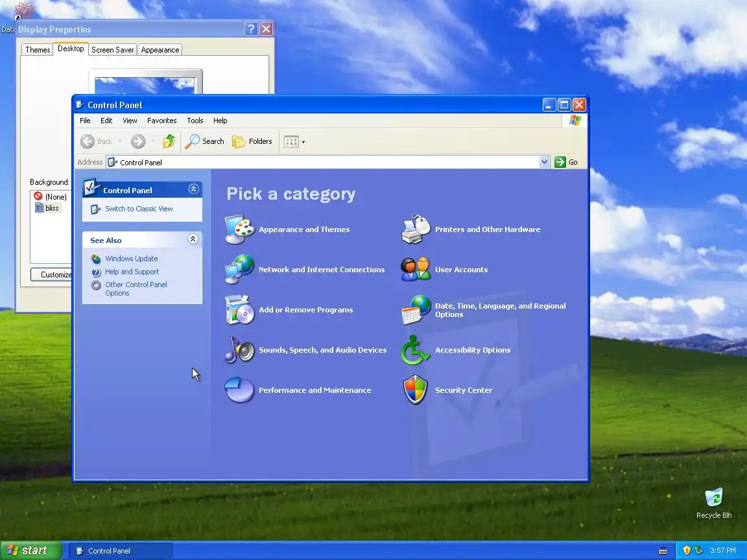Switch to Appearance tab in Display Properties
The height and width of the screenshot is (560, 747).
[160, 50]
